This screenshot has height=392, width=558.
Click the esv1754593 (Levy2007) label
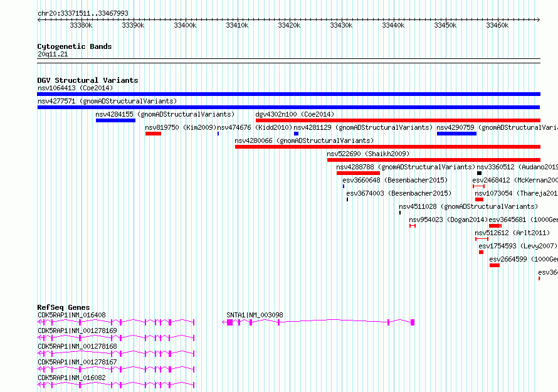click(518, 246)
